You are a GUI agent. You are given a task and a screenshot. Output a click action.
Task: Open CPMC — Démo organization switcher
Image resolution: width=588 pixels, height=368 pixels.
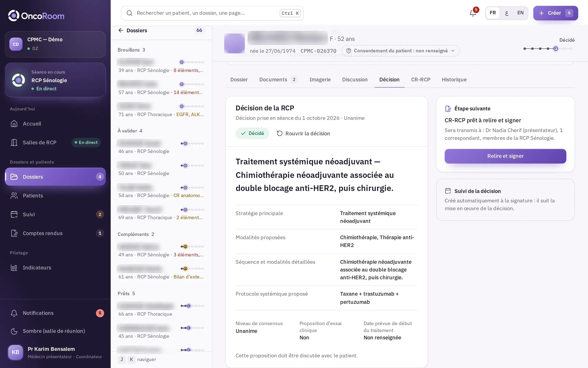click(55, 44)
